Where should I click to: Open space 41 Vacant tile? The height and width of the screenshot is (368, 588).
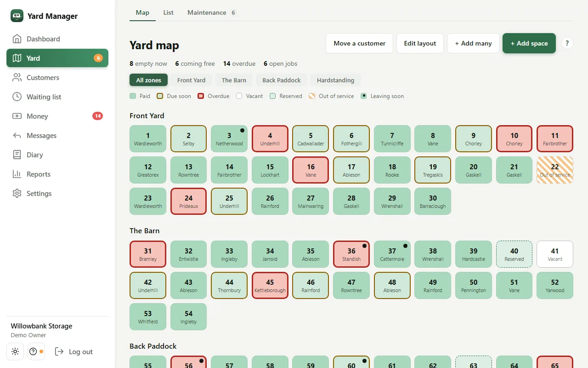(x=555, y=254)
